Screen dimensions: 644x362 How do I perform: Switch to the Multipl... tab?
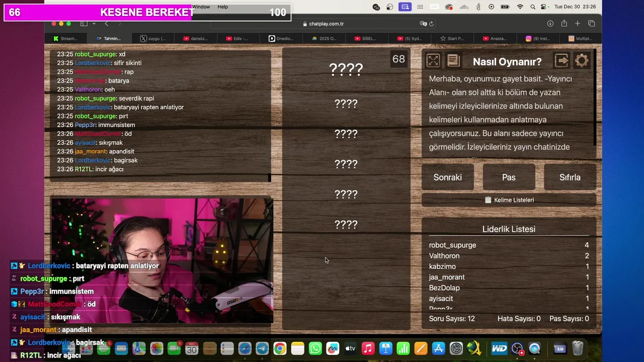coord(581,38)
